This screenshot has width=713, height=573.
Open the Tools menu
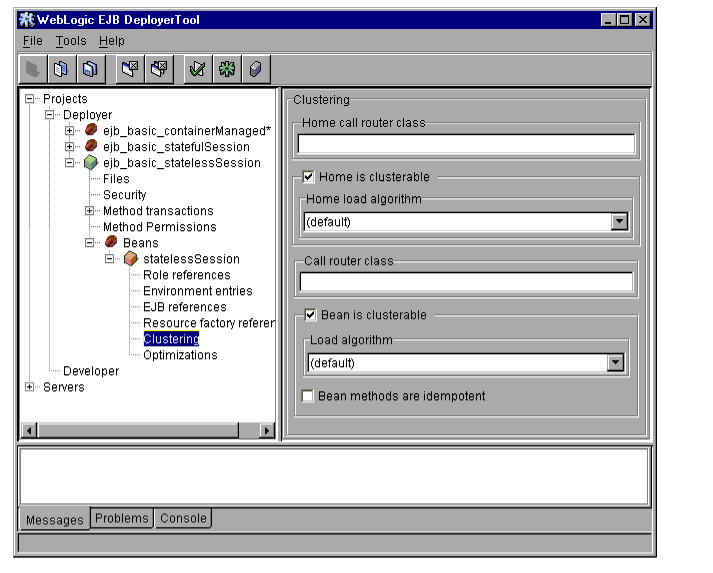tap(71, 41)
